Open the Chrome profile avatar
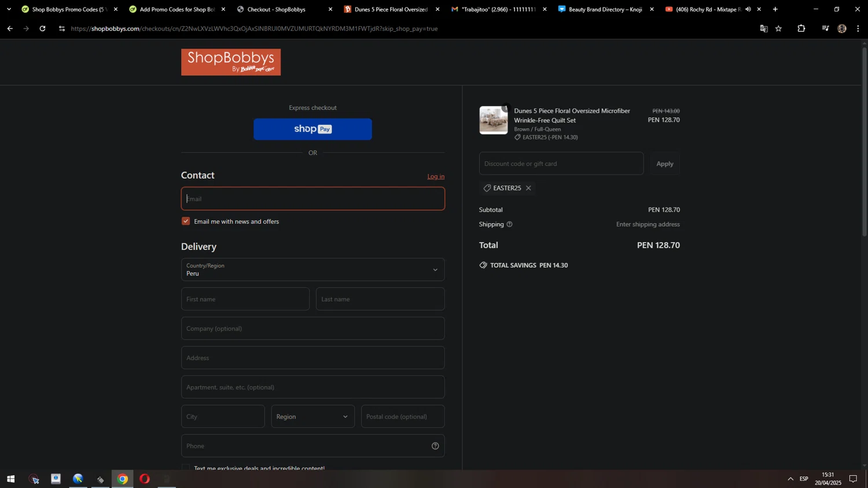The width and height of the screenshot is (868, 488). pyautogui.click(x=842, y=28)
